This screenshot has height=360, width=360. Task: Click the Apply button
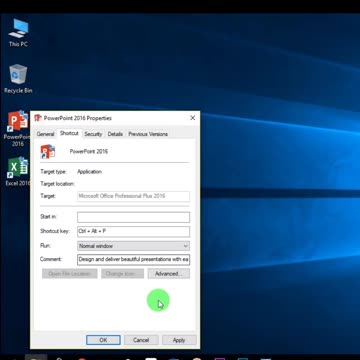(179, 340)
